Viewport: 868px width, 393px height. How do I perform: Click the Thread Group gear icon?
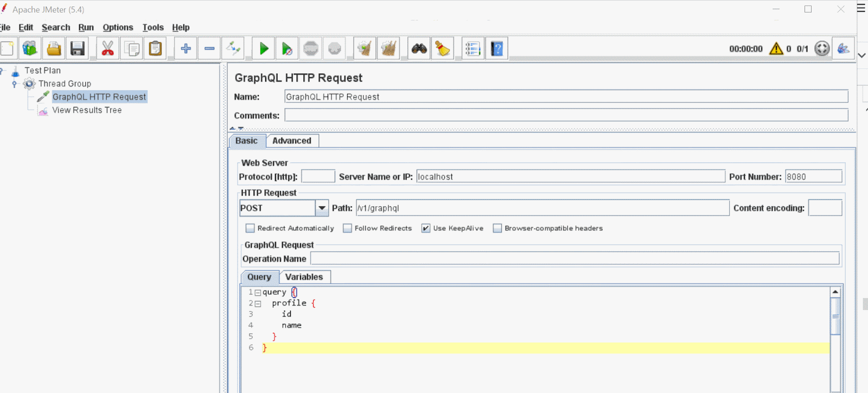(x=29, y=84)
